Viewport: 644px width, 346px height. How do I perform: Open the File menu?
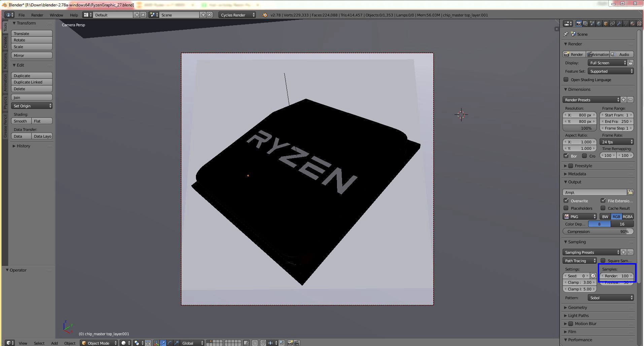click(x=22, y=15)
